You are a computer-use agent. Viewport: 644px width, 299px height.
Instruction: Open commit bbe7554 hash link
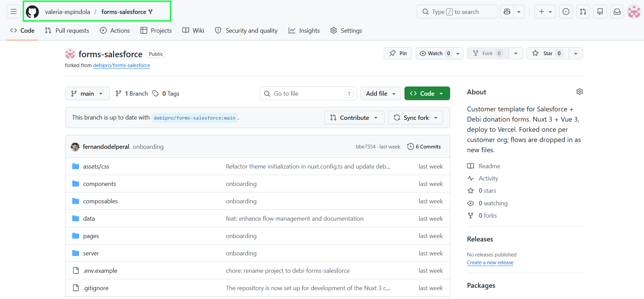click(366, 147)
